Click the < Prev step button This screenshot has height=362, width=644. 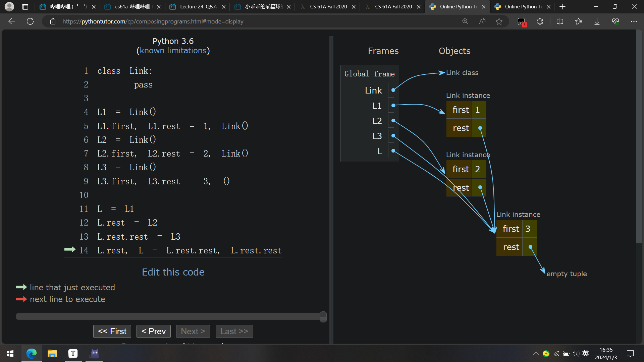[154, 331]
